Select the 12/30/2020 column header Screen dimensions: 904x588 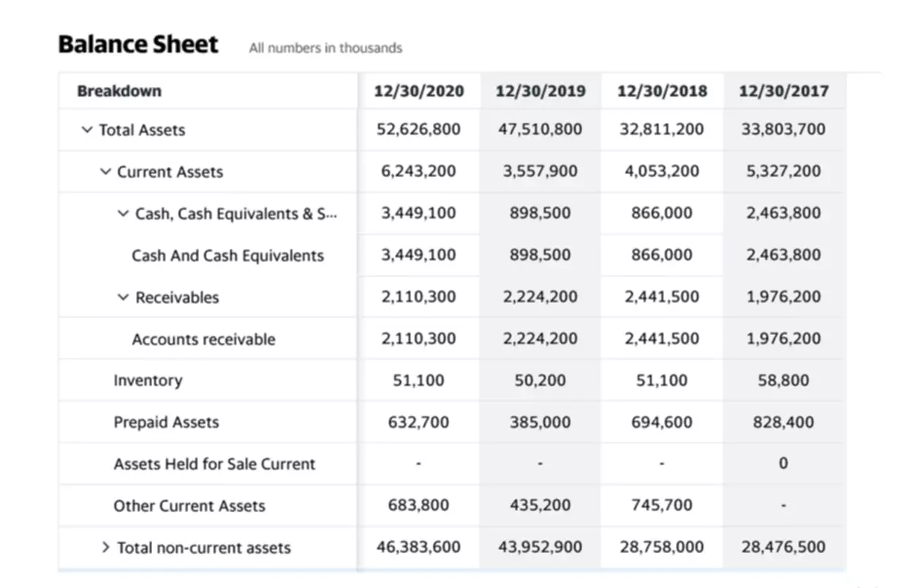[419, 91]
